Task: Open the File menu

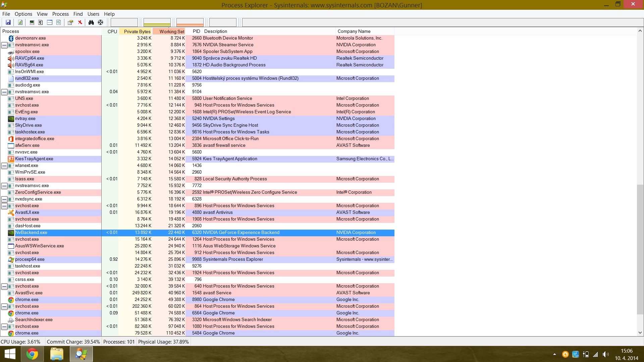Action: (6, 14)
